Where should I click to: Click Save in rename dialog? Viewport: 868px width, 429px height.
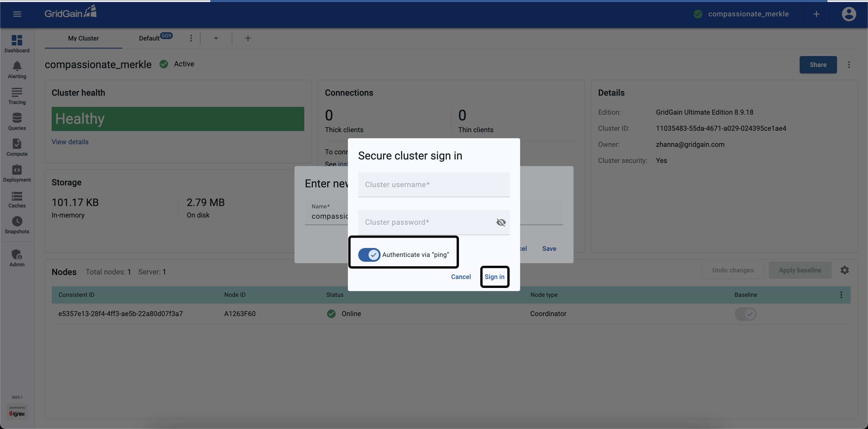click(549, 249)
